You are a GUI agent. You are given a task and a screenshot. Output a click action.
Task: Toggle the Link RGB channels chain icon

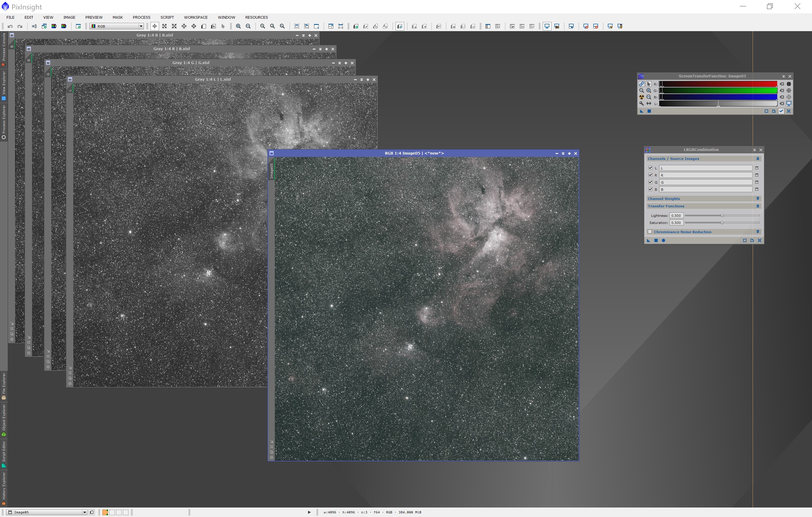[x=641, y=84]
